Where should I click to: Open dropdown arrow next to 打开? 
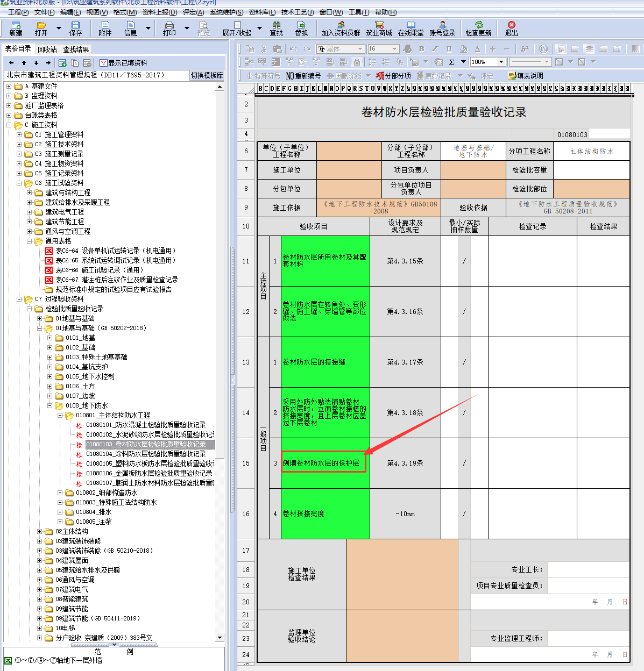coord(59,28)
